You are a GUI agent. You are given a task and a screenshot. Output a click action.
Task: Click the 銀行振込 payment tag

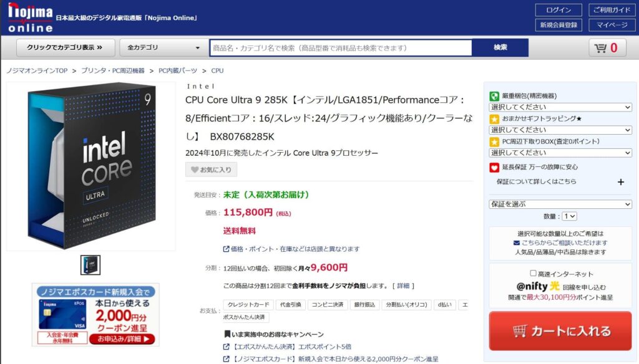pos(364,305)
